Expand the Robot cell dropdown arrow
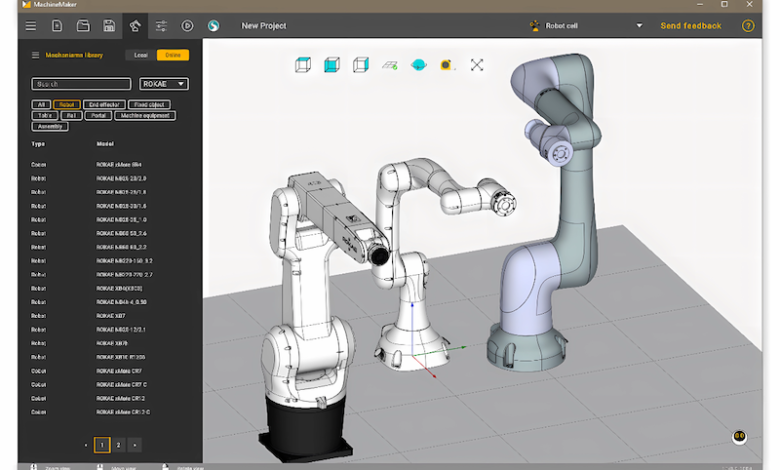 [x=639, y=26]
